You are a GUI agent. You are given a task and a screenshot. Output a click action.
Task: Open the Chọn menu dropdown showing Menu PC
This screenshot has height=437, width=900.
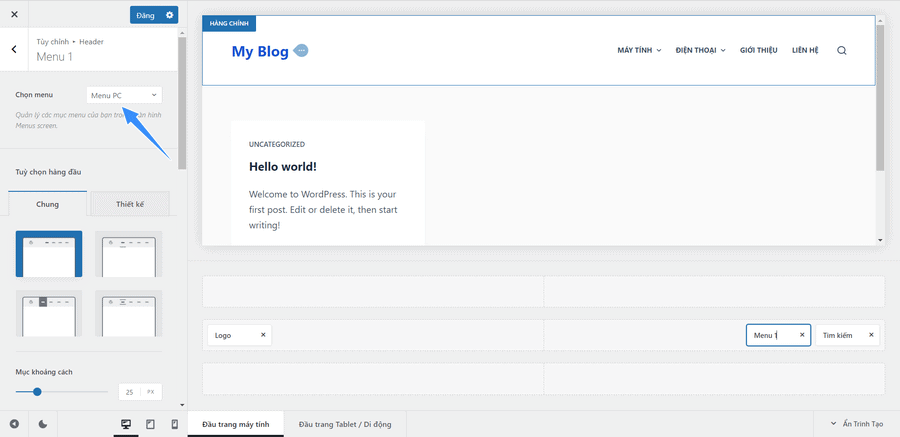pyautogui.click(x=124, y=95)
